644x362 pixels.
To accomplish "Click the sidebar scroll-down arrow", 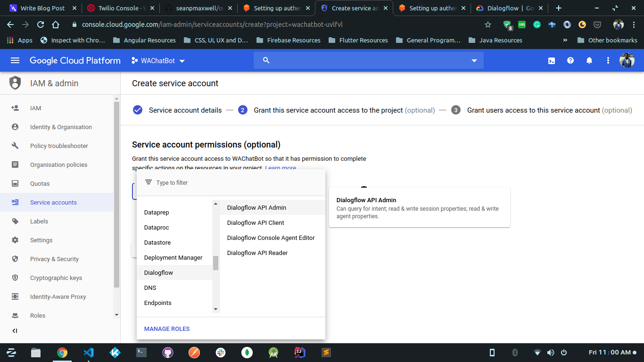I will (117, 314).
